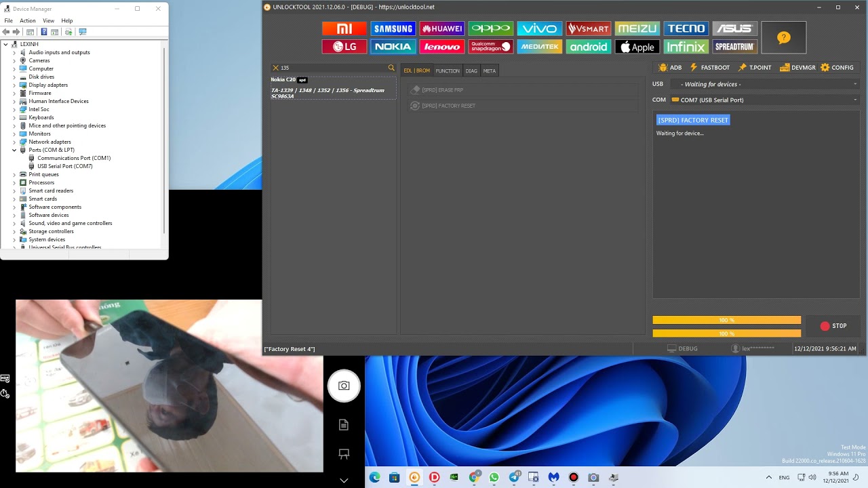Click the upper 100% progress bar
This screenshot has height=488, width=868.
pos(726,320)
